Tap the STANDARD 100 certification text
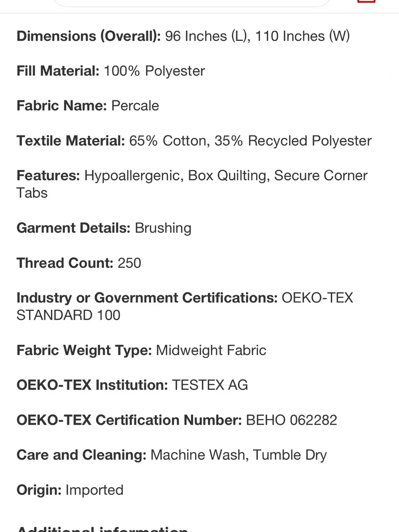Screen dimensions: 399x532 (68, 315)
